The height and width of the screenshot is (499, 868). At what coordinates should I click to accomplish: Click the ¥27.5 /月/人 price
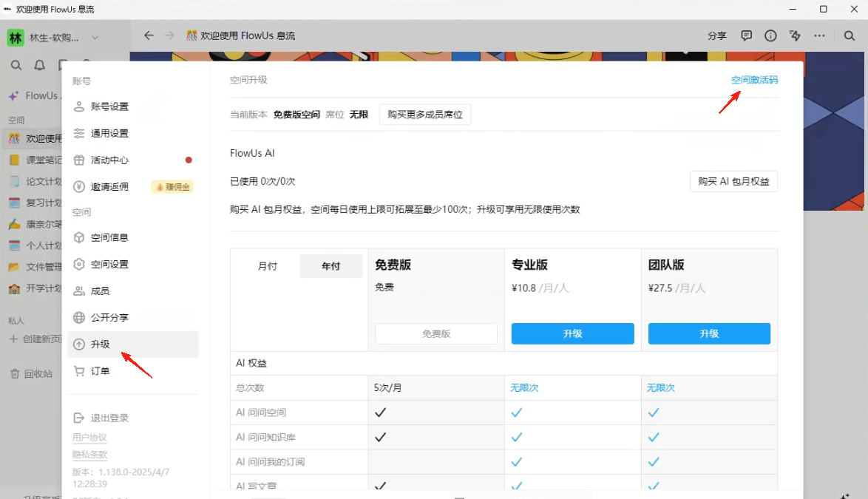point(677,288)
